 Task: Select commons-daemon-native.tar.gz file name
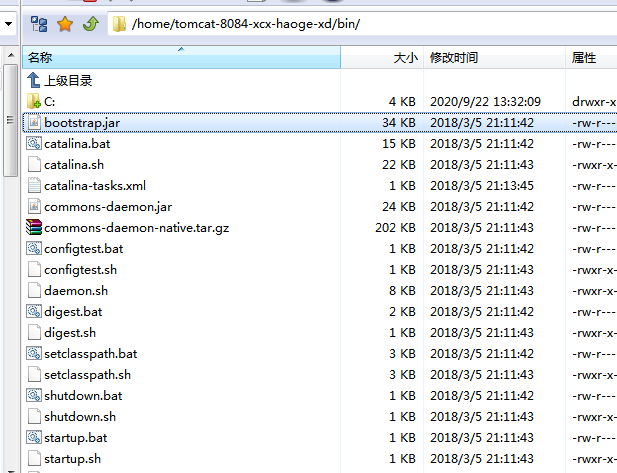137,227
